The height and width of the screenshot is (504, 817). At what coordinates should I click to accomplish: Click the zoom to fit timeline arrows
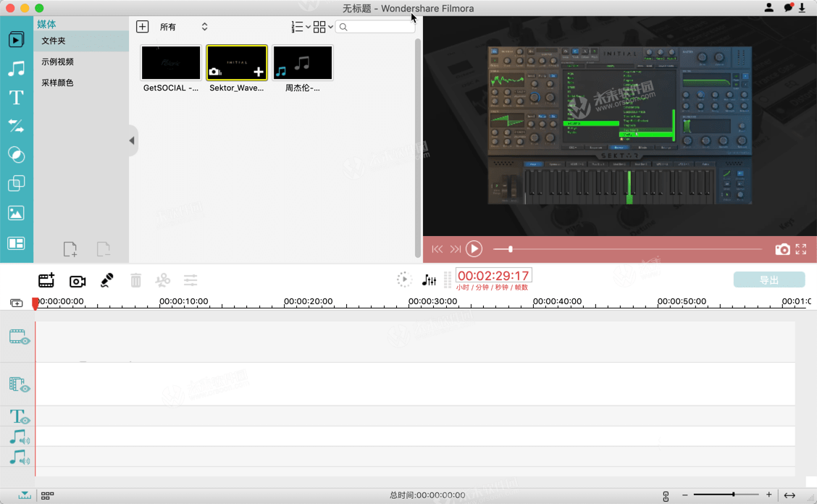point(789,495)
